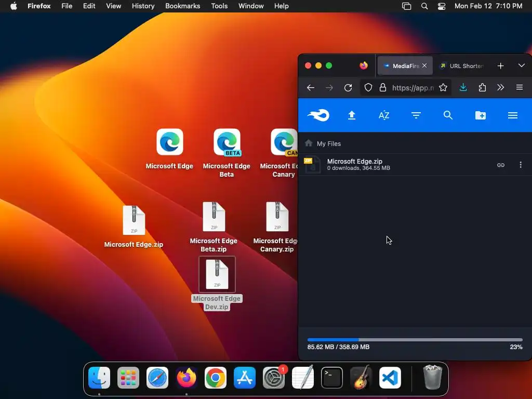
Task: Open the Bookmarks menu
Action: click(182, 6)
